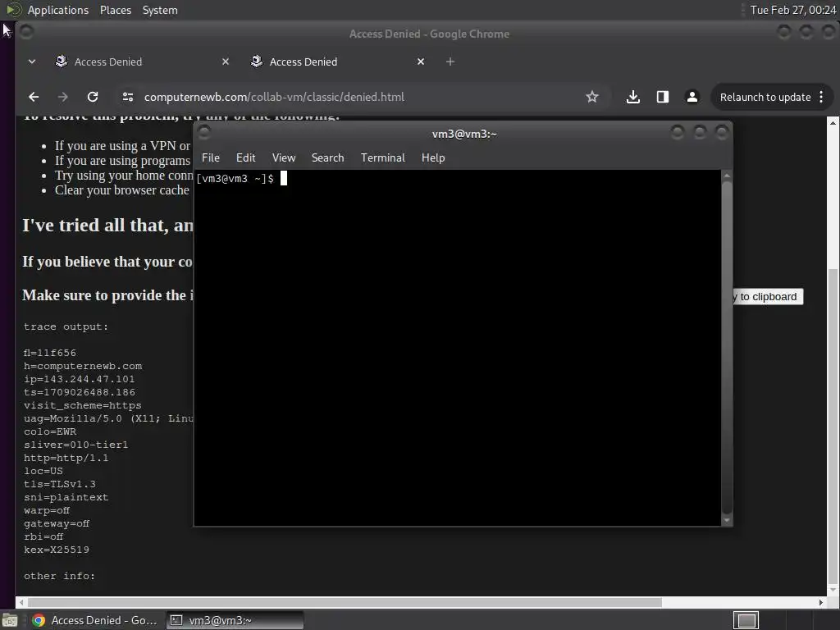The image size is (840, 630).
Task: Close the first Access Denied tab
Action: click(x=226, y=62)
